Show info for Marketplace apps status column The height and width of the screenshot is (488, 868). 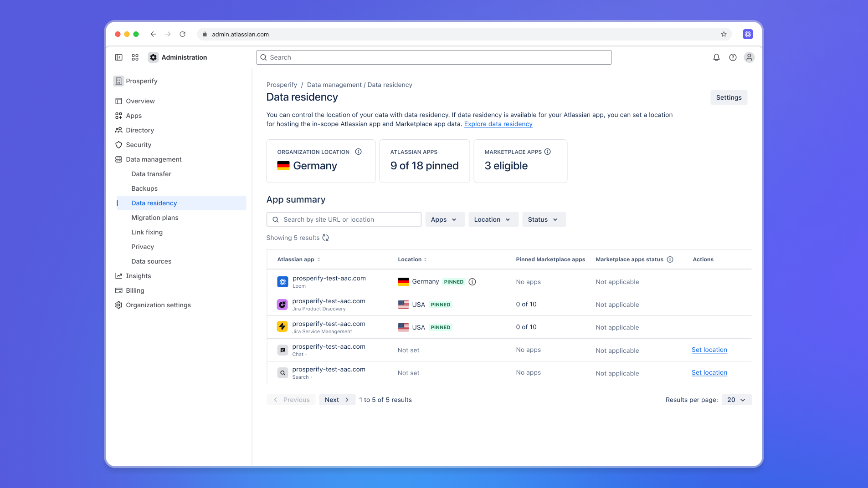click(670, 259)
